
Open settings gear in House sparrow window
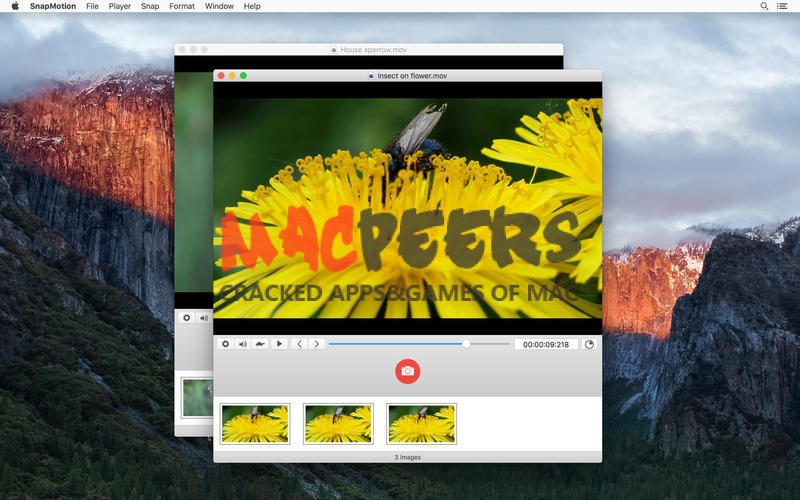point(187,318)
